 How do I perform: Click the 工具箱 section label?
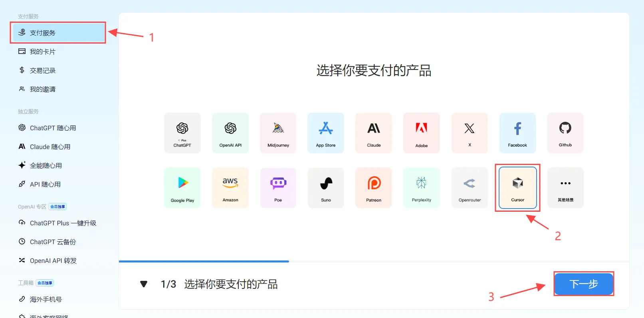[x=26, y=283]
